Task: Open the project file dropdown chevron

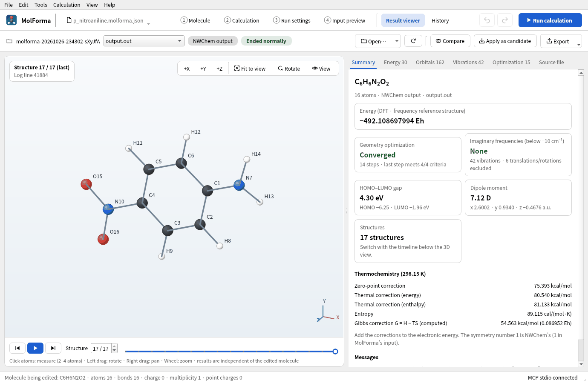Action: (x=148, y=24)
